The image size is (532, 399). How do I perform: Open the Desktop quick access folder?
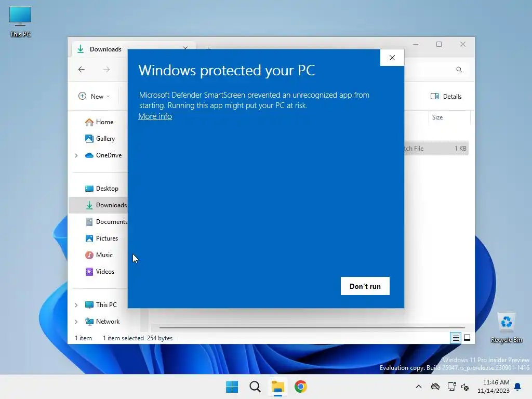tap(101, 188)
